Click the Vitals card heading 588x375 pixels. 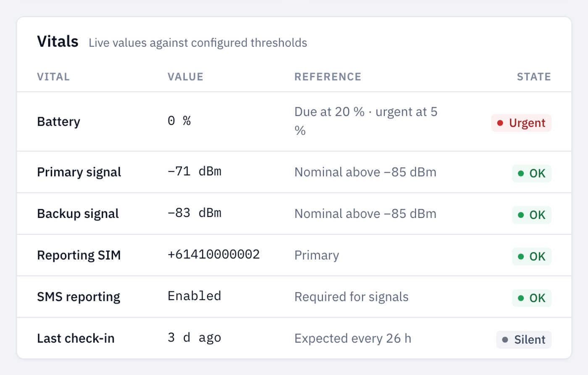(58, 42)
